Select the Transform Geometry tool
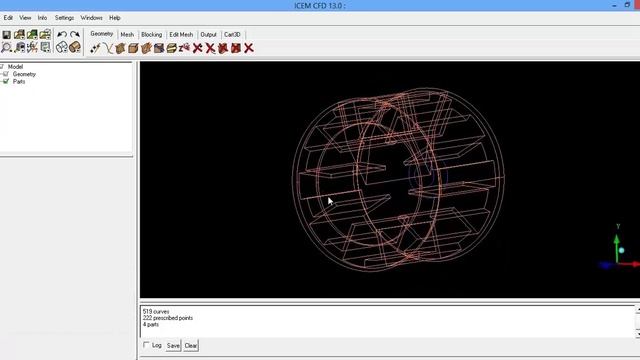The height and width of the screenshot is (360, 640). point(172,48)
